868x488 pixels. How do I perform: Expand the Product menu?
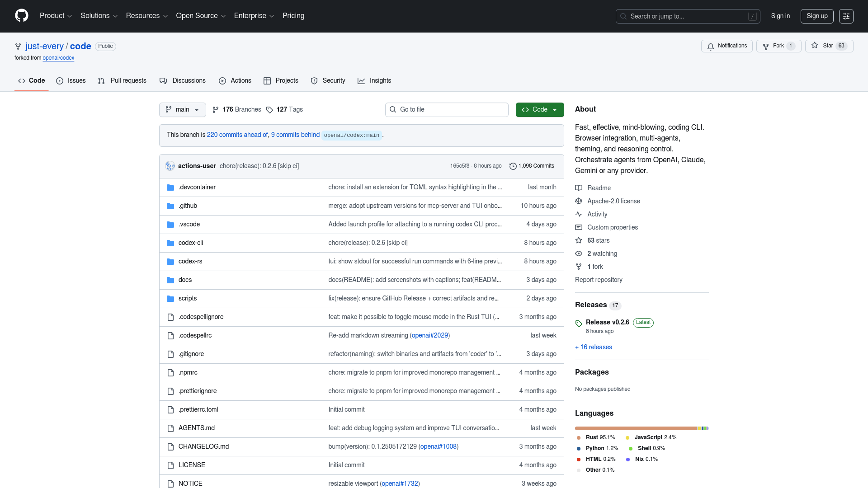pyautogui.click(x=56, y=16)
